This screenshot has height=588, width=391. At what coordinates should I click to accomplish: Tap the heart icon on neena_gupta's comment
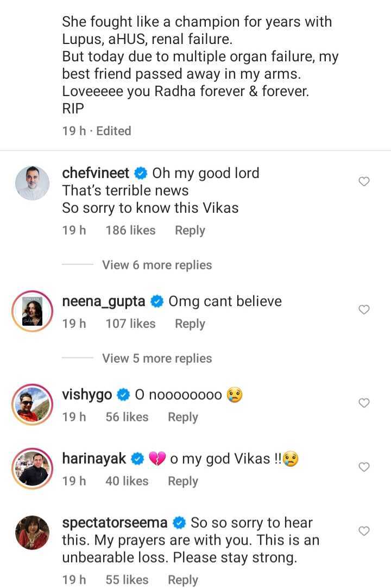(x=364, y=309)
